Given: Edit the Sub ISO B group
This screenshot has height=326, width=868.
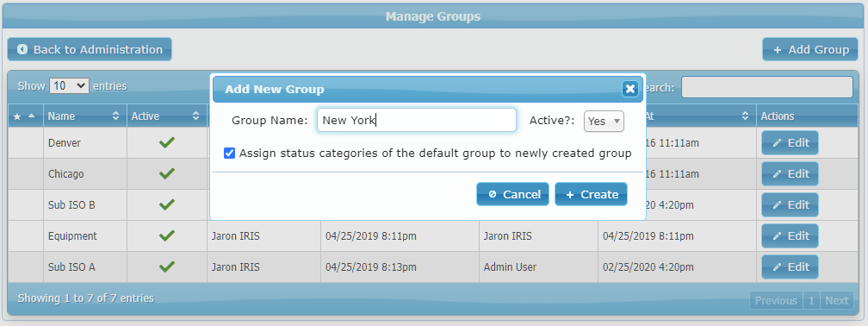Looking at the screenshot, I should 790,204.
